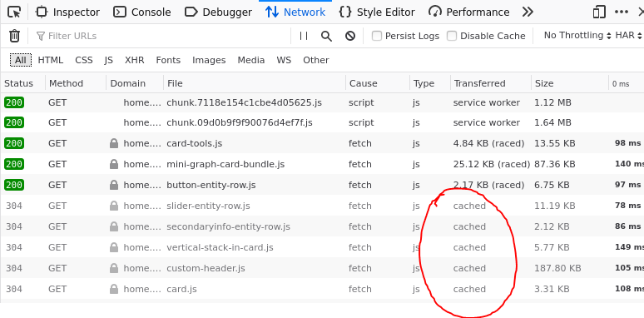Click 200 status badge of card-tools.js
Screen dimensions: 644x318
(x=14, y=143)
